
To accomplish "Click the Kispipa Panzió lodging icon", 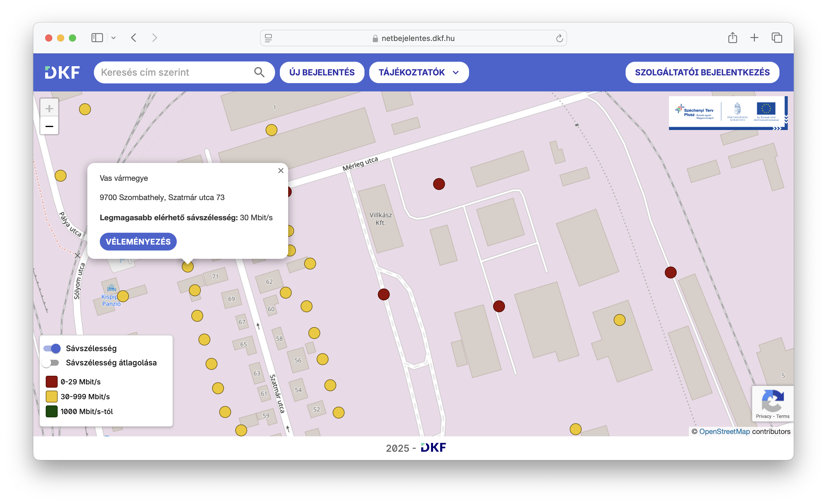I will 111,288.
